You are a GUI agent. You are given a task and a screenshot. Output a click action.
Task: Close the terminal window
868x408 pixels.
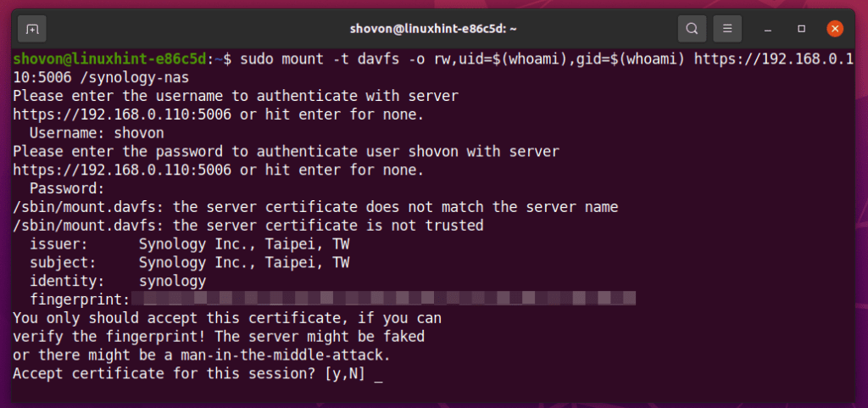(x=836, y=28)
